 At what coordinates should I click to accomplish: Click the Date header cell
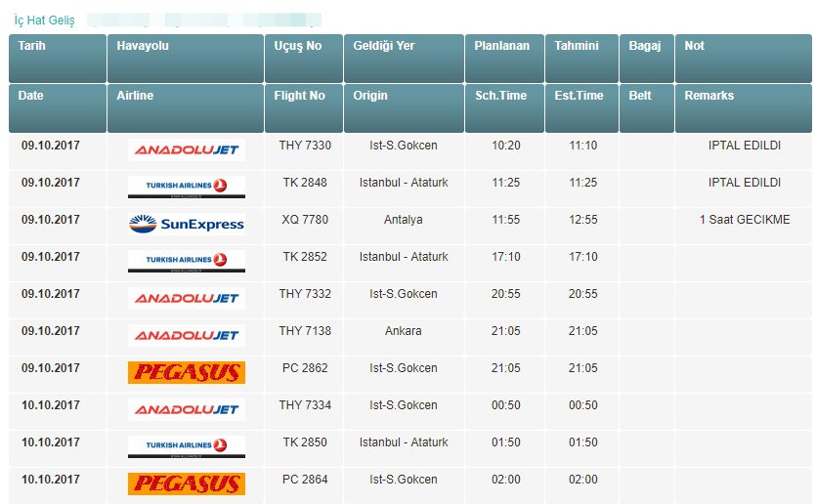coord(58,108)
